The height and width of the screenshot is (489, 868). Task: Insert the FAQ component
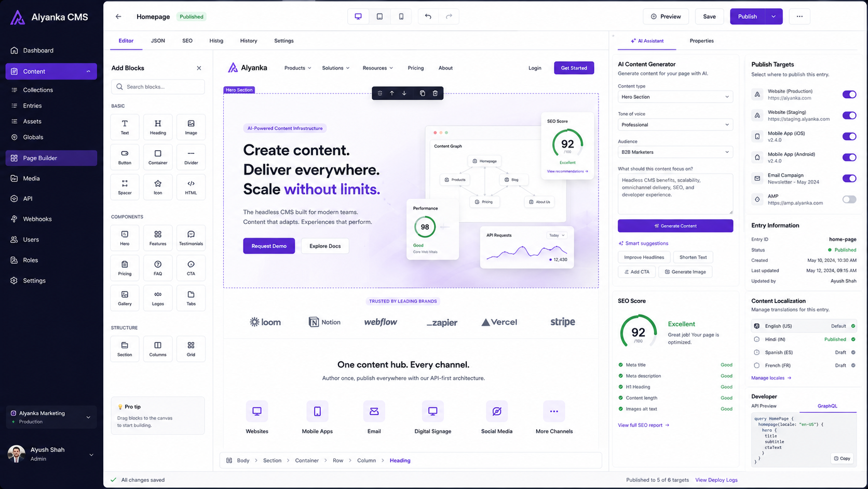coord(158,268)
